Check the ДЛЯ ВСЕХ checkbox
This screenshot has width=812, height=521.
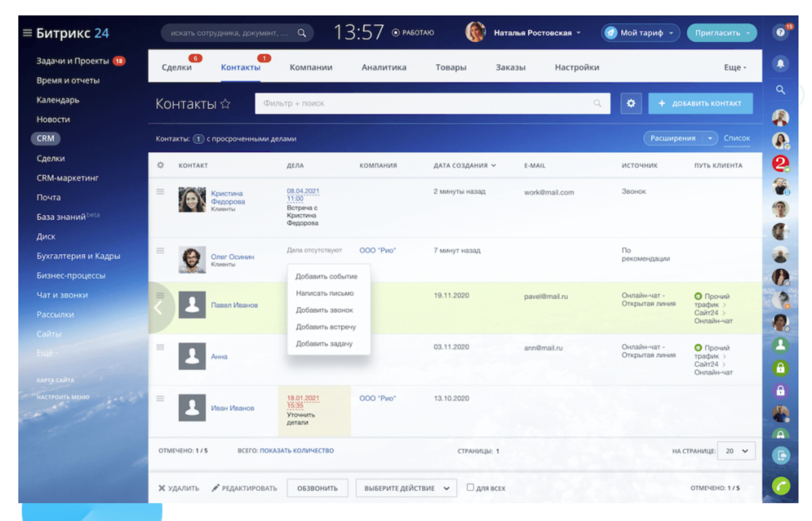tap(470, 487)
